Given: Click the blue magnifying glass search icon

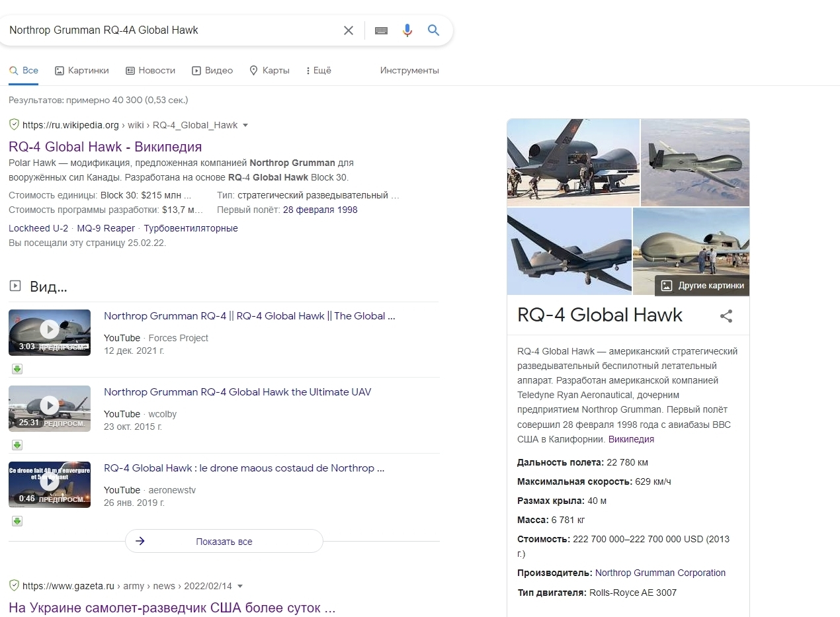Looking at the screenshot, I should [x=433, y=30].
